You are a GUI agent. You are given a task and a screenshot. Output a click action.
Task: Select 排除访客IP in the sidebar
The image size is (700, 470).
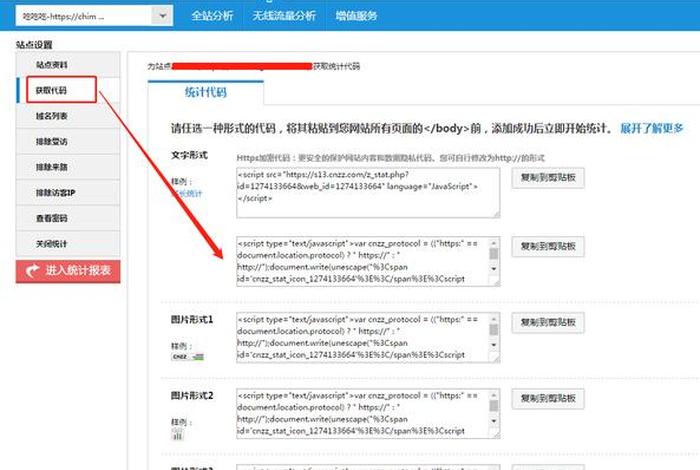pyautogui.click(x=68, y=192)
